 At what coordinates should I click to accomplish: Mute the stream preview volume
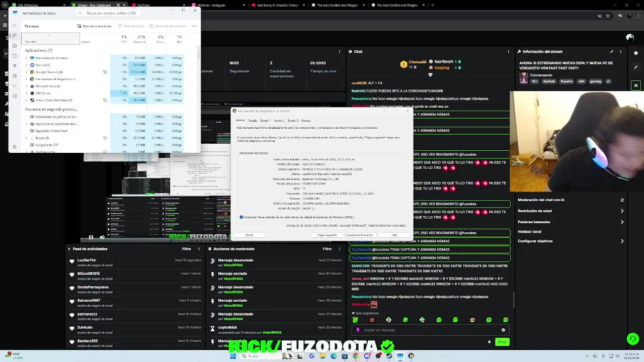click(x=102, y=237)
